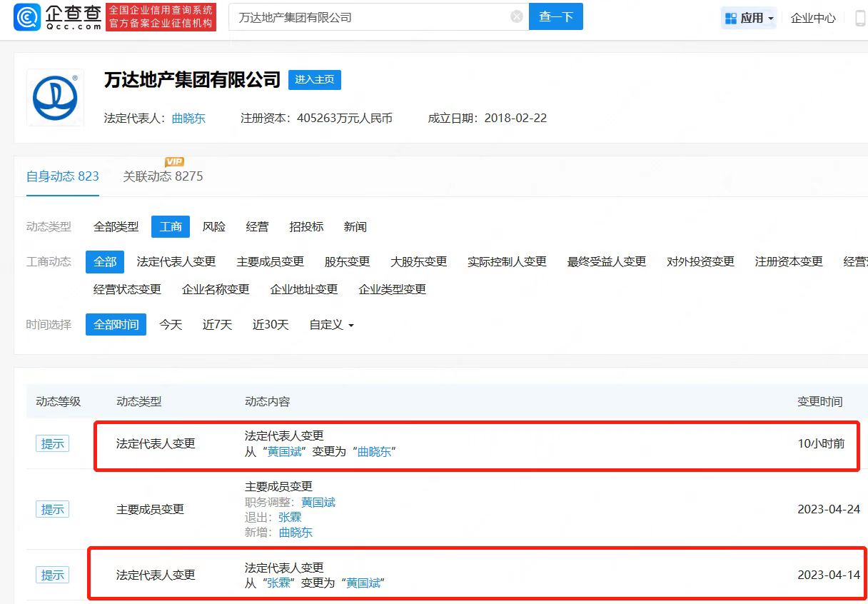This screenshot has height=604, width=868.
Task: Open 张霖 link in the 2023-04-14 row
Action: [x=279, y=583]
